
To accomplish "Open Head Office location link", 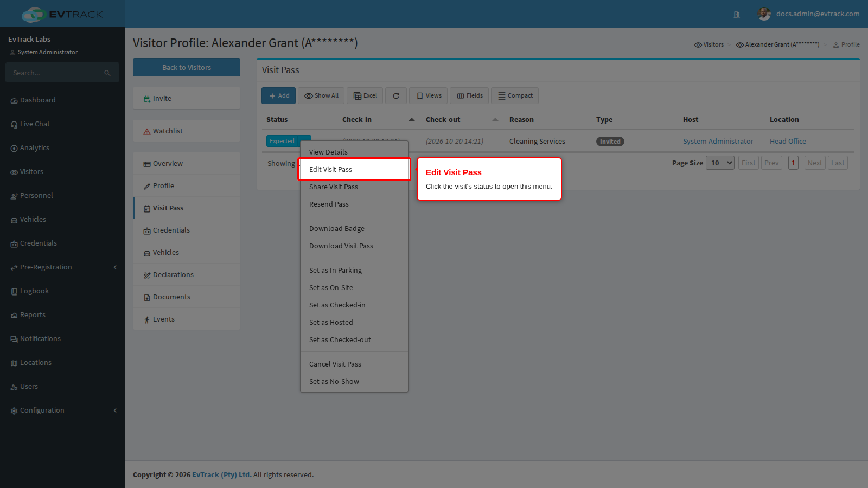I will click(x=788, y=142).
